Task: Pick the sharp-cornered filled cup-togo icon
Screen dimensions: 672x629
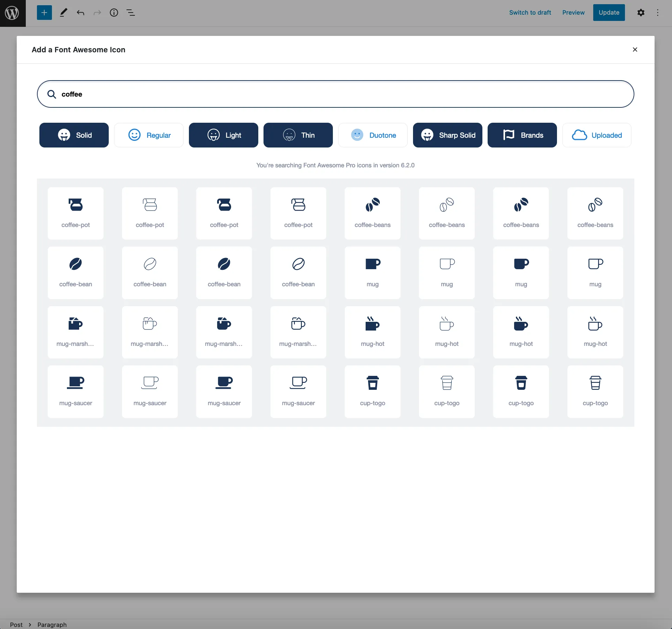Action: (x=373, y=392)
